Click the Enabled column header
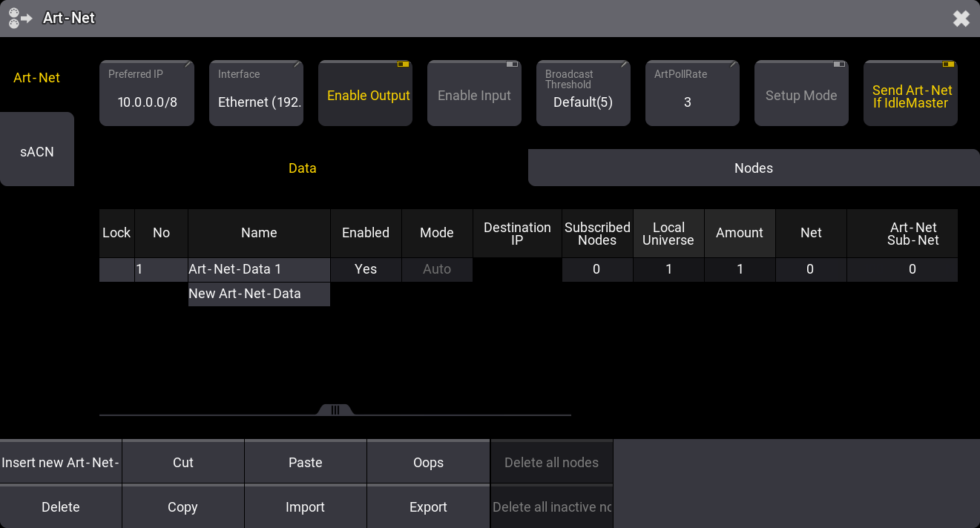Viewport: 980px width, 528px height. tap(366, 233)
